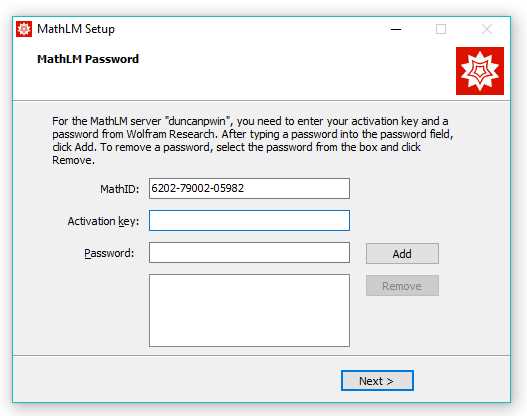This screenshot has width=527, height=416.
Task: Click the "MathLM Setup" window title text
Action: [x=76, y=29]
